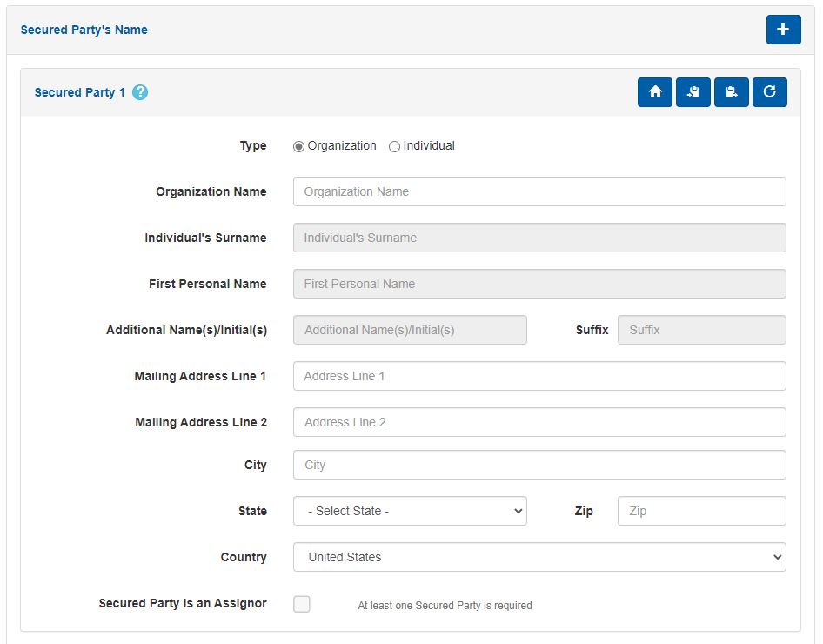Click the Secured Party is an Assignor label
The image size is (823, 644).
[x=183, y=603]
